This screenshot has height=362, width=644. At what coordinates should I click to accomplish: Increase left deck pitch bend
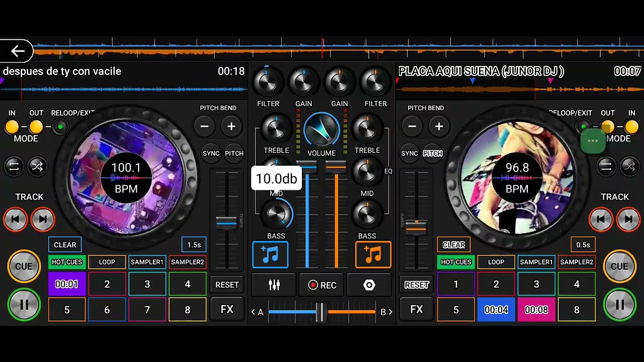click(x=231, y=126)
